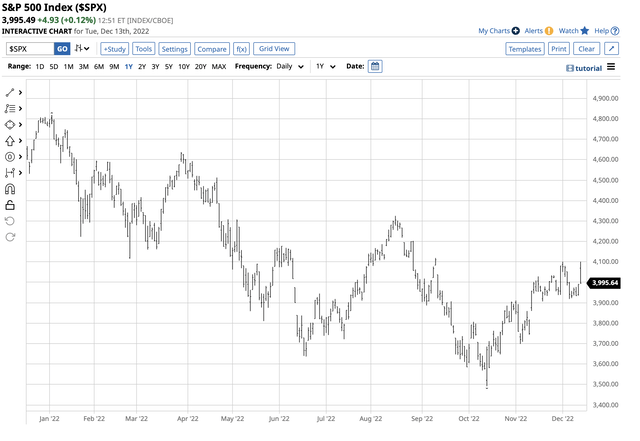This screenshot has width=640, height=441.
Task: Open the date calendar picker
Action: pyautogui.click(x=375, y=67)
